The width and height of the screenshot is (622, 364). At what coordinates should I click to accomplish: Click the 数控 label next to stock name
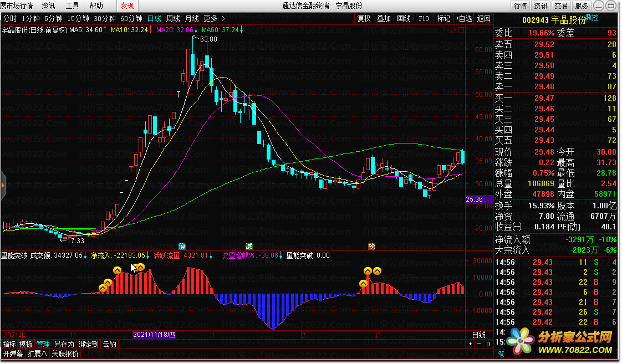pos(592,17)
